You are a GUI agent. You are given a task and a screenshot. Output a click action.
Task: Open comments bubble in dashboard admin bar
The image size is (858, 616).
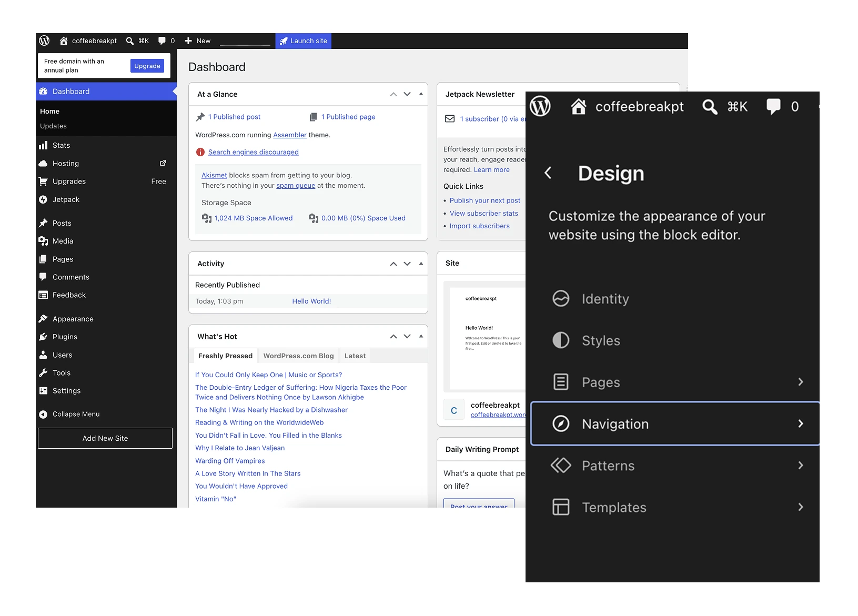(x=162, y=41)
